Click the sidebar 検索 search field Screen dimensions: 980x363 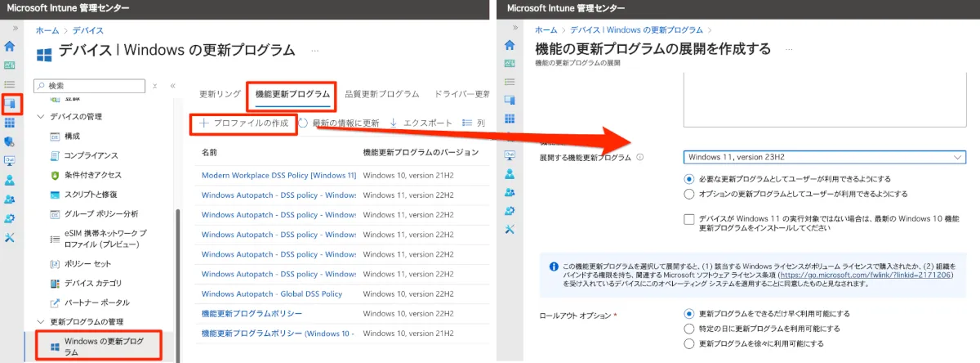point(90,85)
